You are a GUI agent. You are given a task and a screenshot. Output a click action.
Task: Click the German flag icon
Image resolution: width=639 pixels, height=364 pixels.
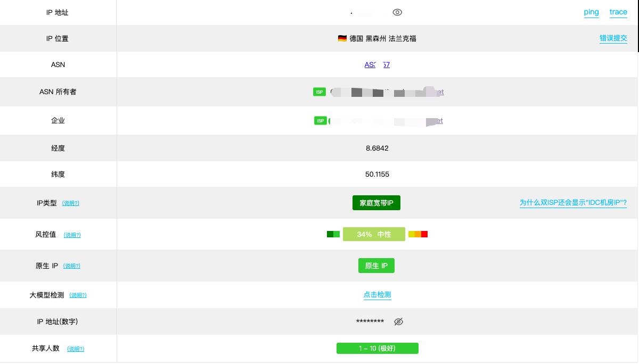pyautogui.click(x=342, y=38)
